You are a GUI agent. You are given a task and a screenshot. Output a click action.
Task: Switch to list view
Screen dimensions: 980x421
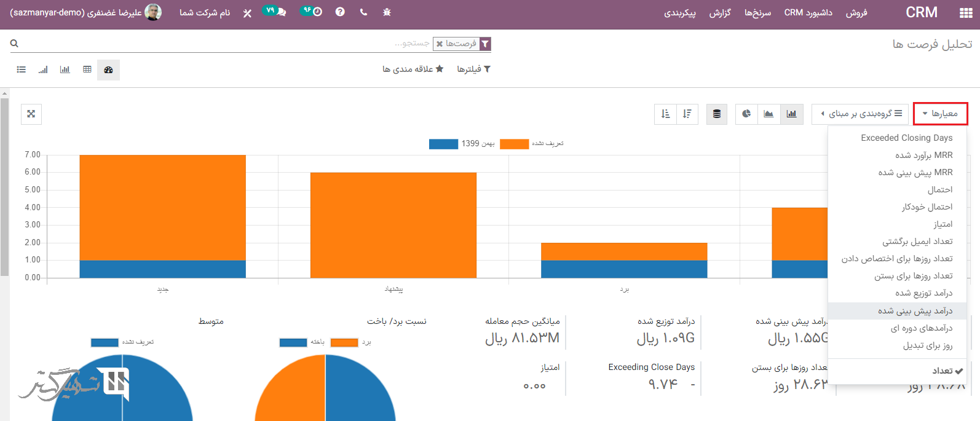(x=22, y=69)
